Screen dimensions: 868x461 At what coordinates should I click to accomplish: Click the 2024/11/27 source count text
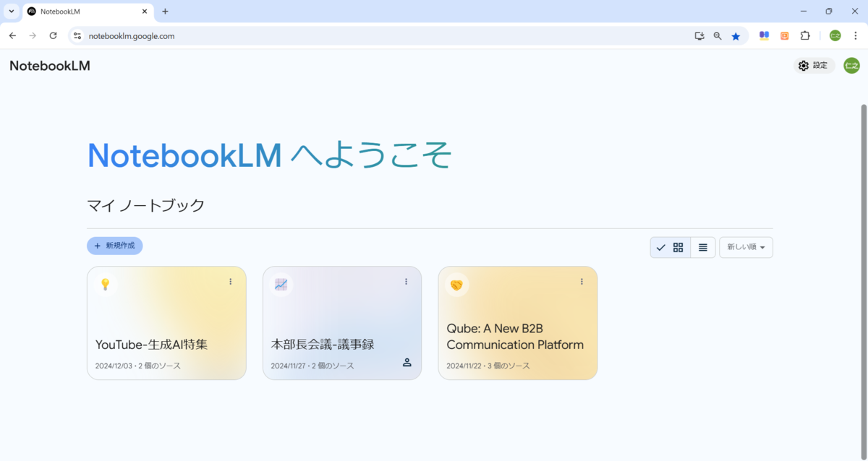312,366
